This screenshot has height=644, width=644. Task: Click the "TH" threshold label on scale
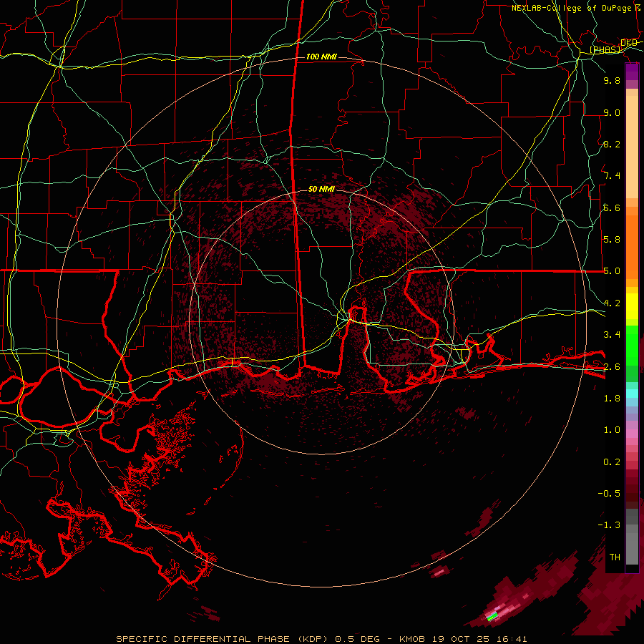pos(615,557)
